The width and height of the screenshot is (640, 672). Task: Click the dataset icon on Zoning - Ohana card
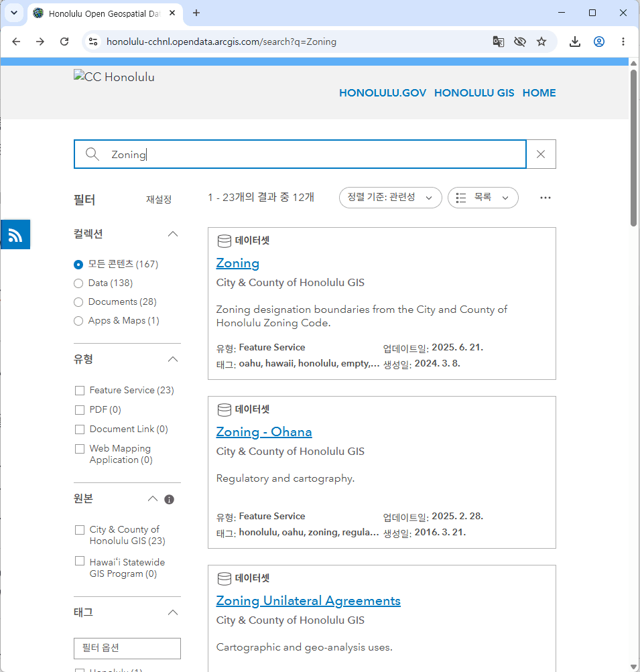tap(225, 410)
